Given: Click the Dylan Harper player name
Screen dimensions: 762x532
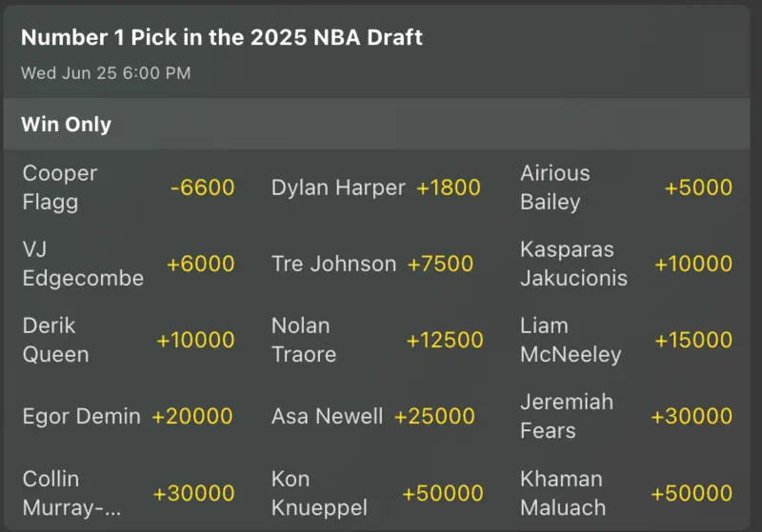Looking at the screenshot, I should click(338, 187).
